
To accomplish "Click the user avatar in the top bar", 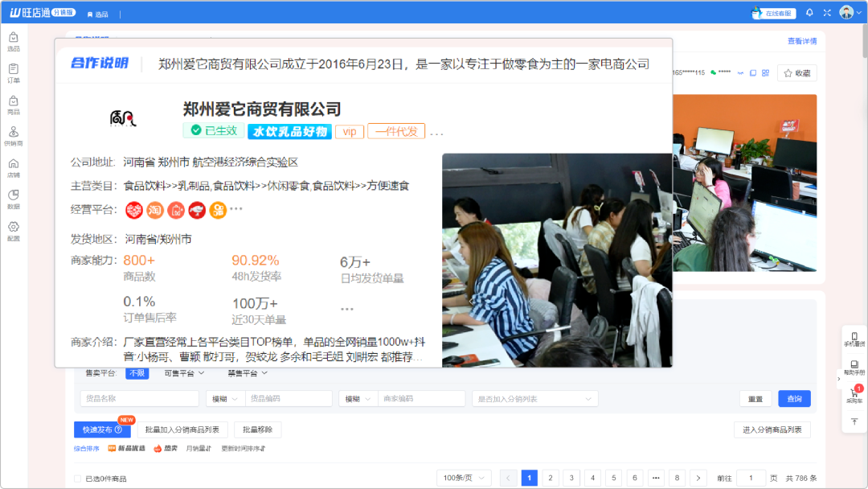I will tap(846, 12).
